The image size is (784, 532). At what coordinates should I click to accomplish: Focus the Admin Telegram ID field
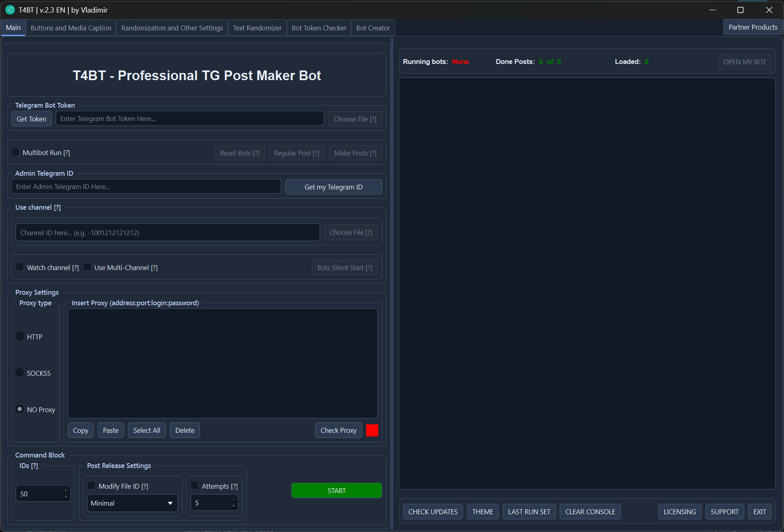(146, 187)
